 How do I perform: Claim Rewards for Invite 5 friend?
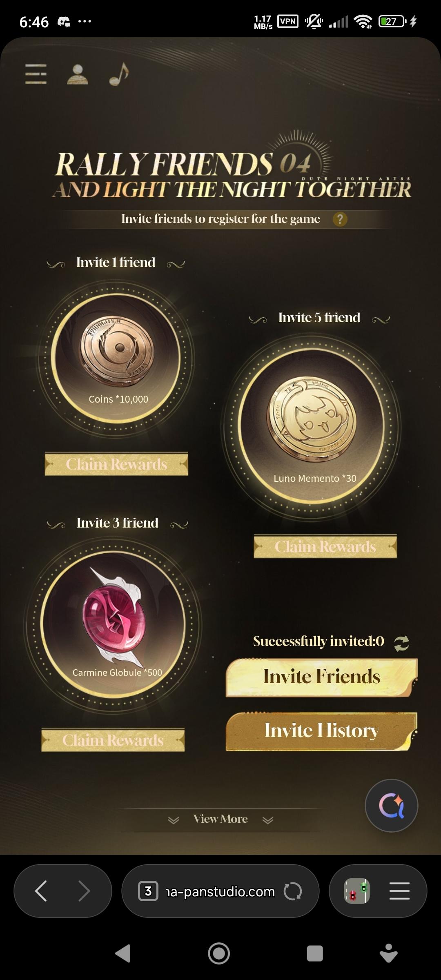tap(325, 546)
